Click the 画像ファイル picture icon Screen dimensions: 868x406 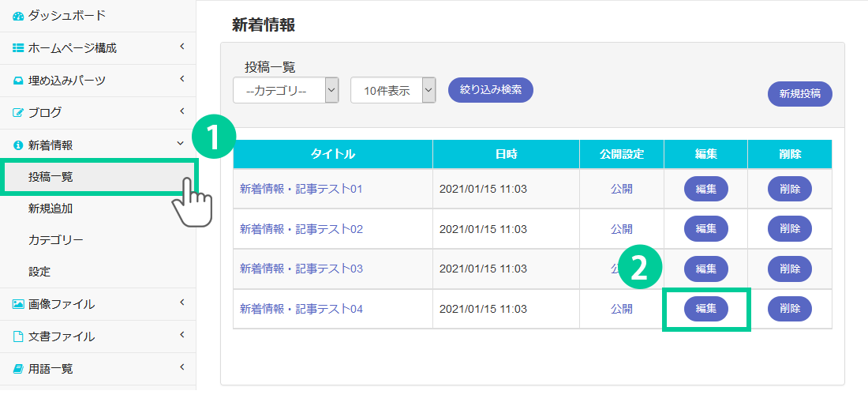click(x=18, y=304)
